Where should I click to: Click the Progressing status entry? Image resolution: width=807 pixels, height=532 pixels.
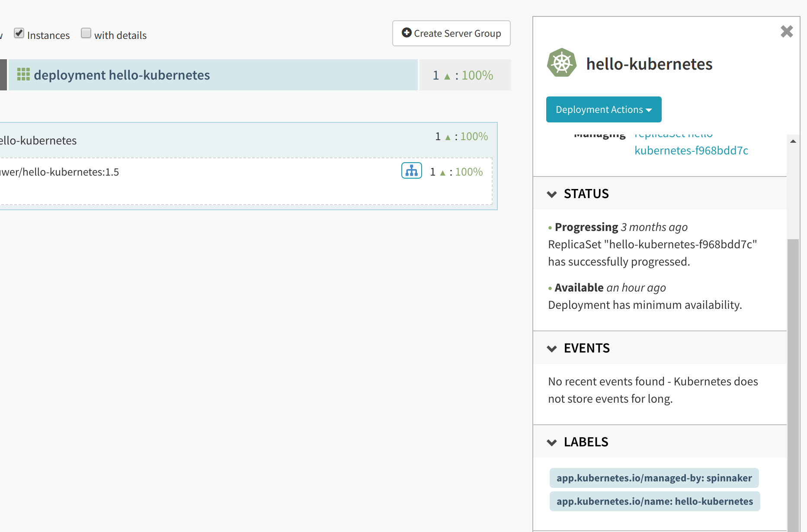click(652, 244)
